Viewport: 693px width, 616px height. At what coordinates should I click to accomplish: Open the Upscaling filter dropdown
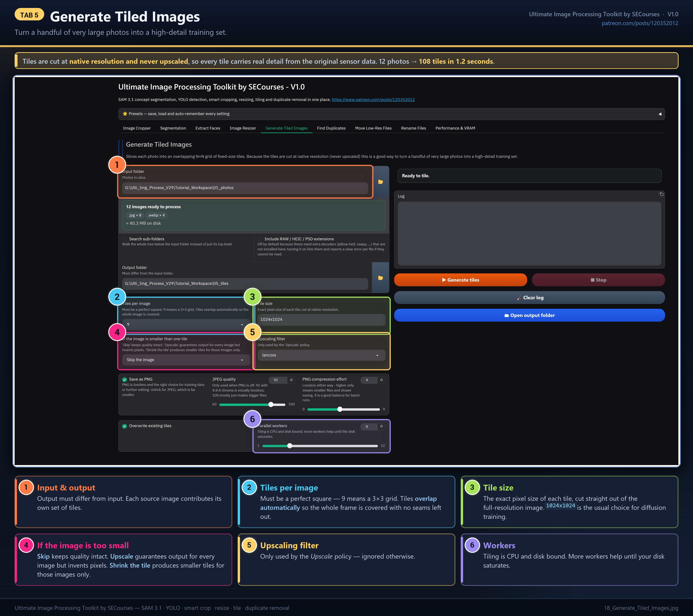321,355
